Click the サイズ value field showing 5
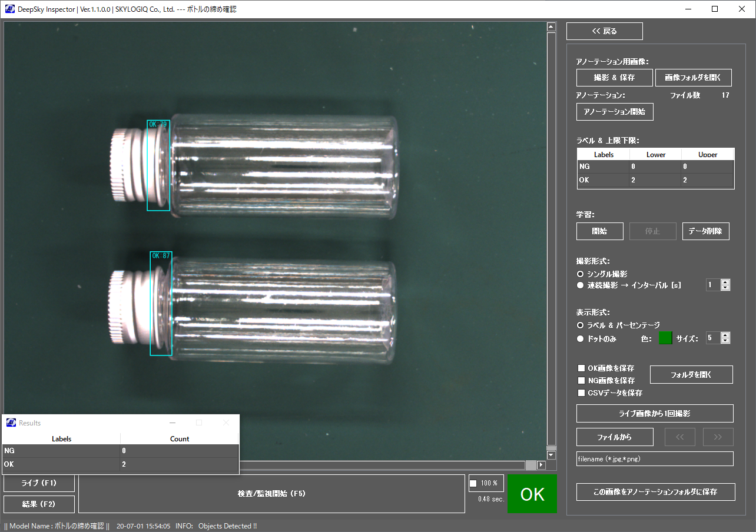This screenshot has height=532, width=756. tap(713, 338)
